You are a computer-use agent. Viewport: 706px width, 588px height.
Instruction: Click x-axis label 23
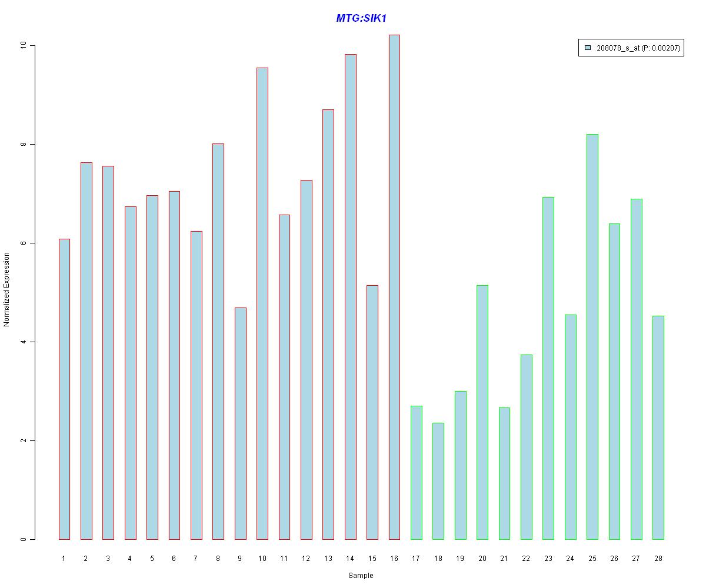pos(548,558)
